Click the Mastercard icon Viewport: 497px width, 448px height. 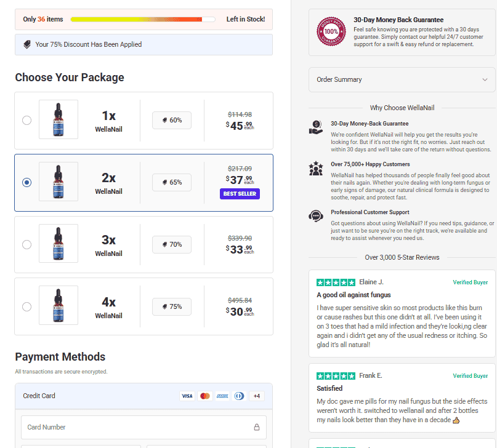point(204,396)
